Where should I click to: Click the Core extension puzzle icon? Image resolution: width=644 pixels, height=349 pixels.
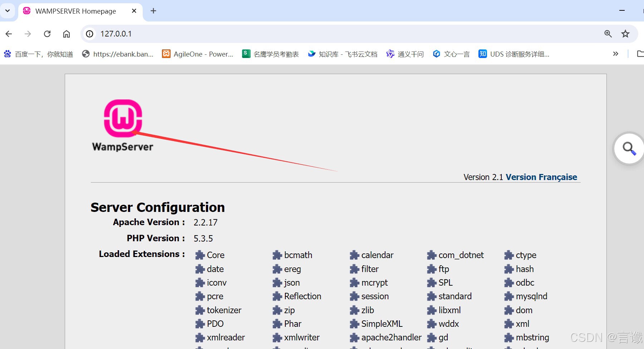click(x=200, y=255)
